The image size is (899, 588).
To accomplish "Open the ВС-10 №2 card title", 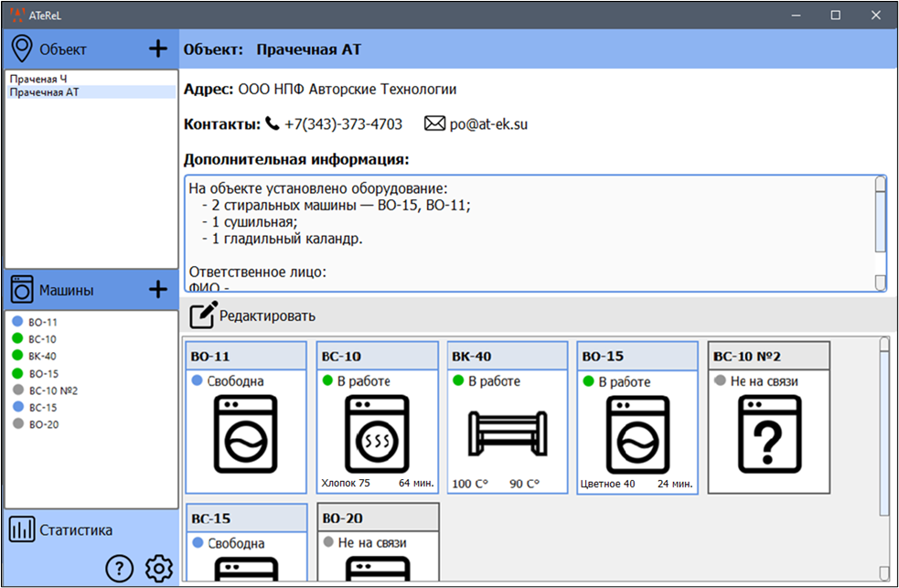I will (747, 357).
